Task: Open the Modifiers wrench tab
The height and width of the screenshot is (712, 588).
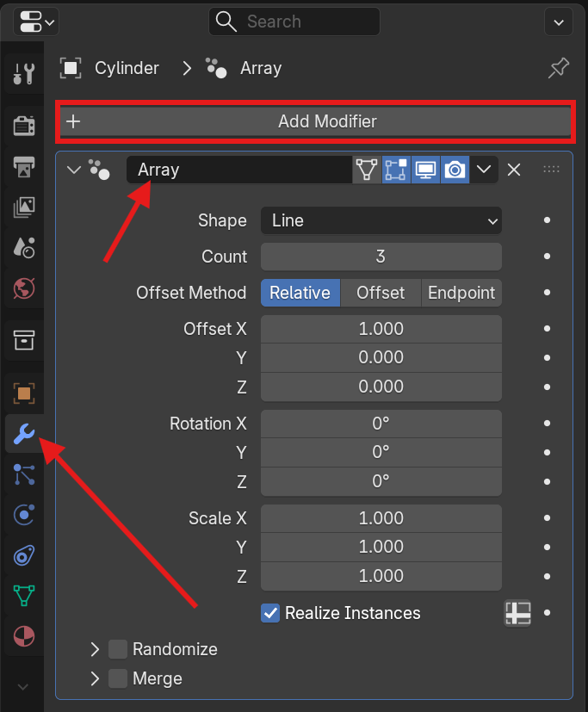Action: (24, 434)
